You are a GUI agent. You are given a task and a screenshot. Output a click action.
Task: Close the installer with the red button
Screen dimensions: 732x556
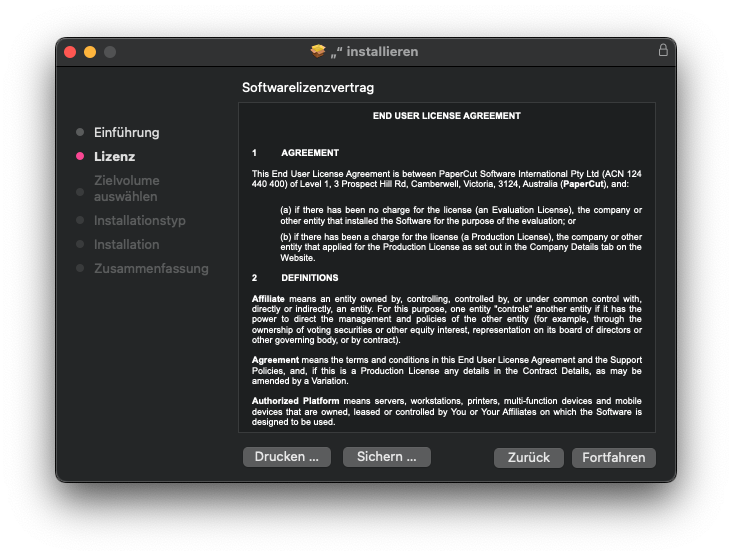pos(70,52)
